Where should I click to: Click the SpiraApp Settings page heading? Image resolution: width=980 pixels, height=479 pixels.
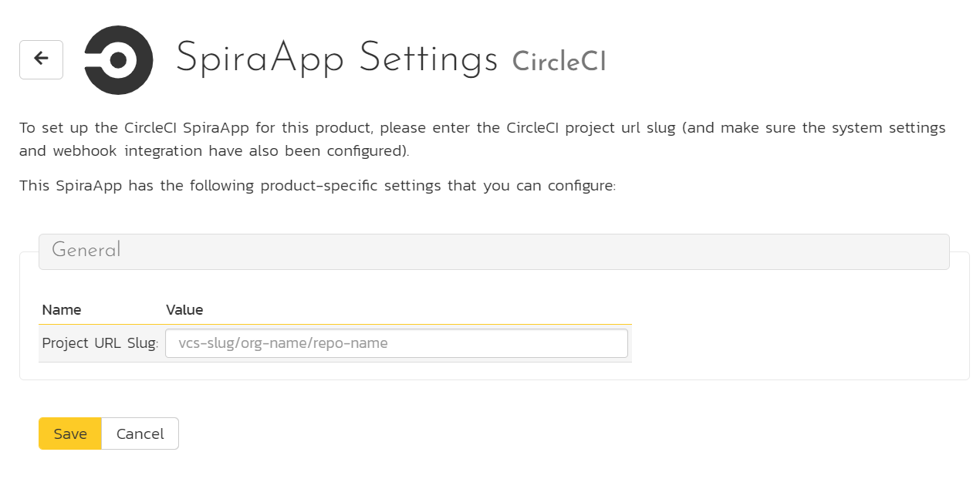[336, 59]
